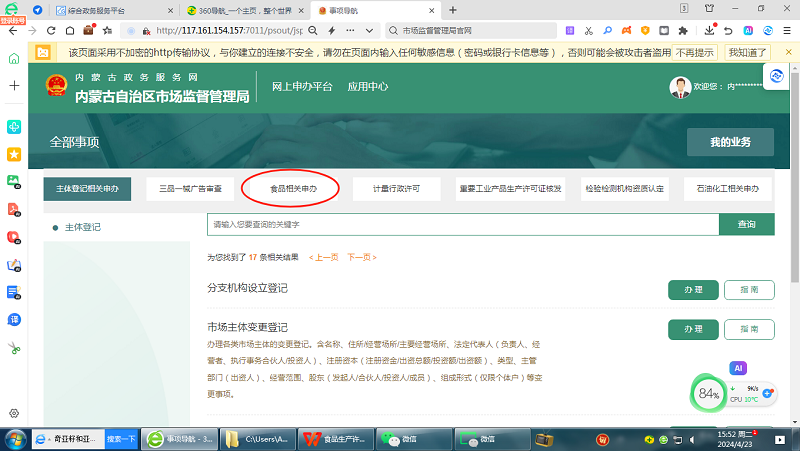
Task: Select the 食品相关申办 category tab
Action: point(293,188)
